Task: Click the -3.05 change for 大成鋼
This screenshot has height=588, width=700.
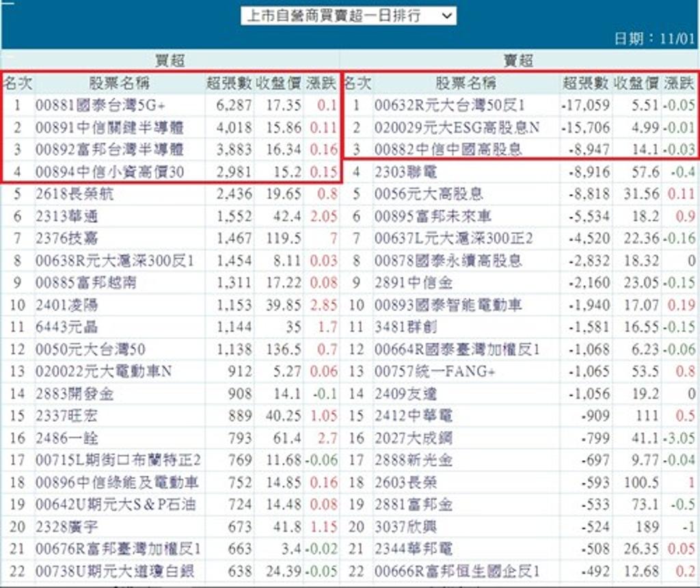Action: (x=679, y=438)
